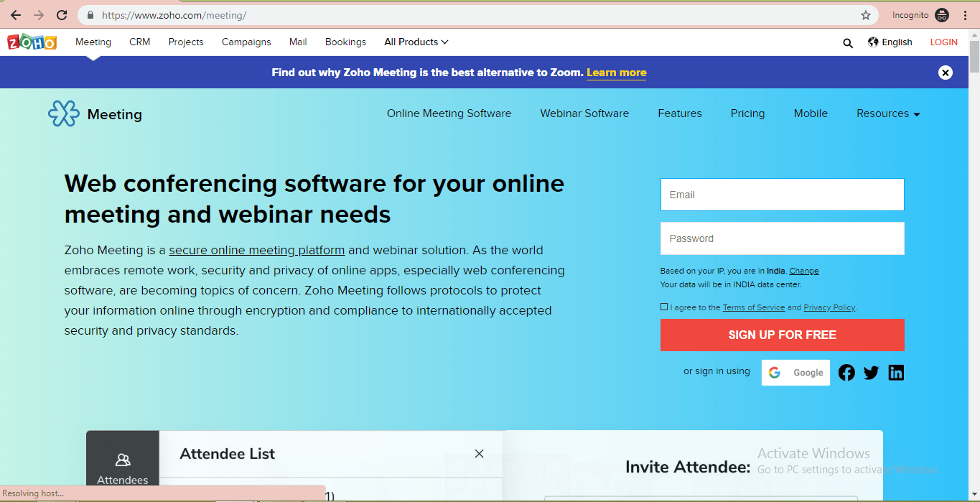
Task: Sign in using the Google button
Action: click(795, 373)
